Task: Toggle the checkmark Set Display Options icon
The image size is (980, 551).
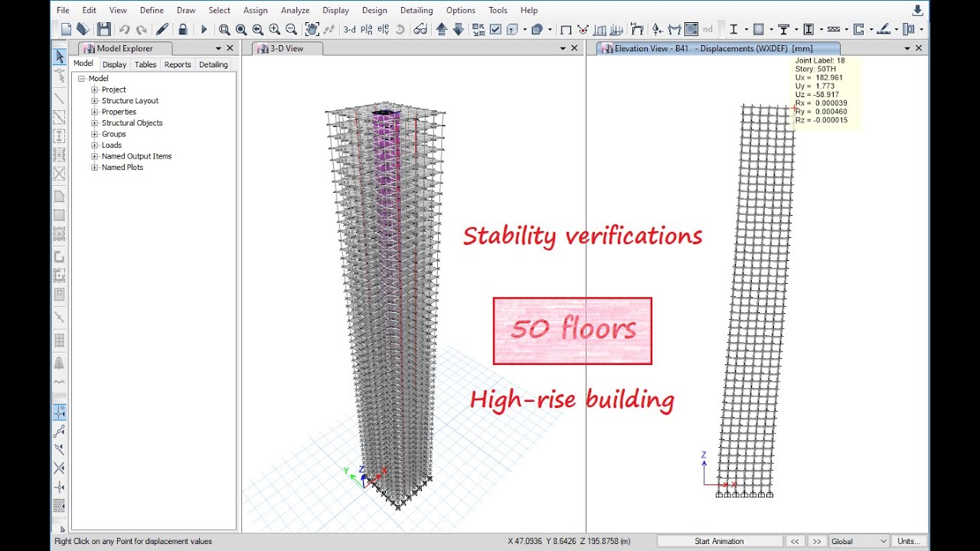Action: (495, 29)
